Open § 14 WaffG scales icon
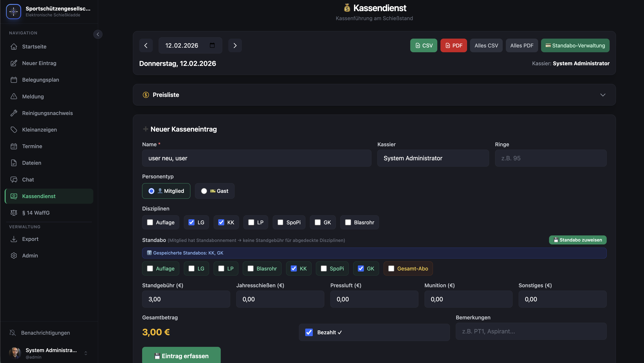The width and height of the screenshot is (644, 363). pos(14,213)
